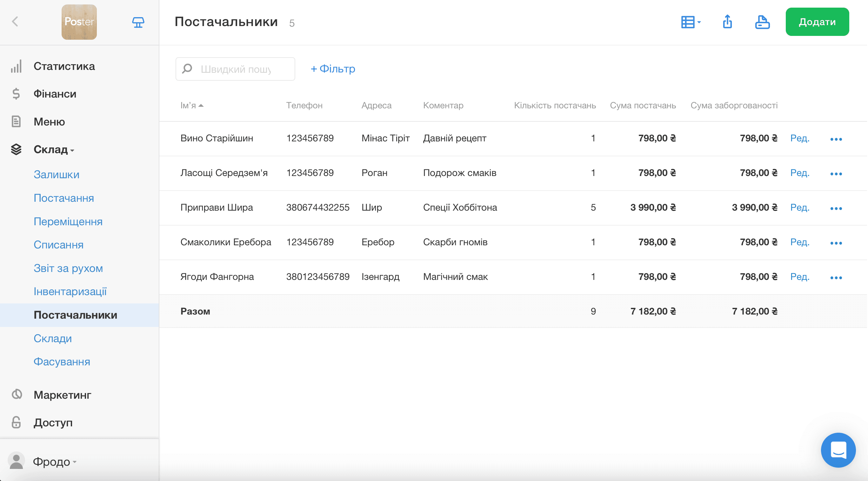Image resolution: width=868 pixels, height=481 pixels.
Task: Add a filter with + Фільтр
Action: 333,69
